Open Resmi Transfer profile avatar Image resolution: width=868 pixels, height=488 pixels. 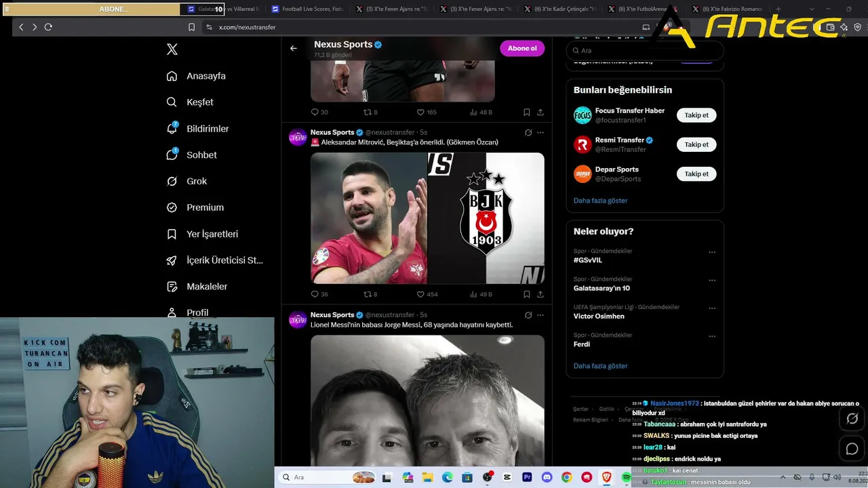(x=583, y=144)
